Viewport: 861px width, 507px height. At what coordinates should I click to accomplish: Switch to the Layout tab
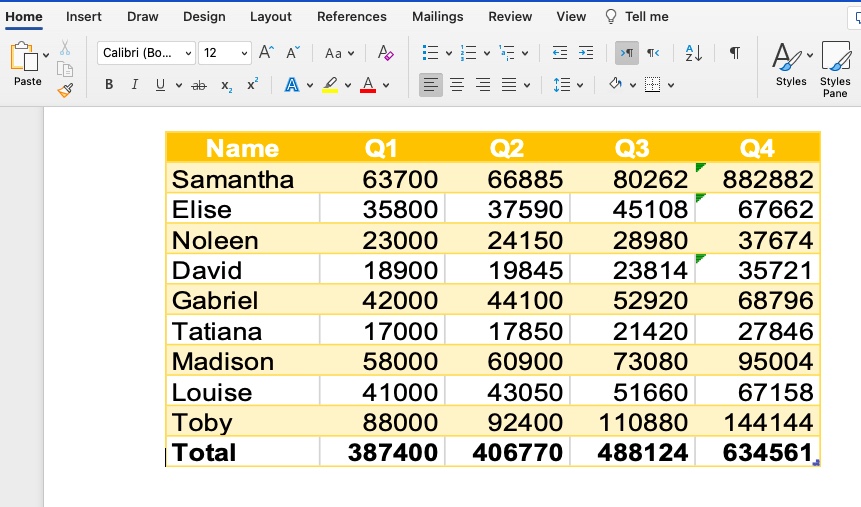click(271, 16)
